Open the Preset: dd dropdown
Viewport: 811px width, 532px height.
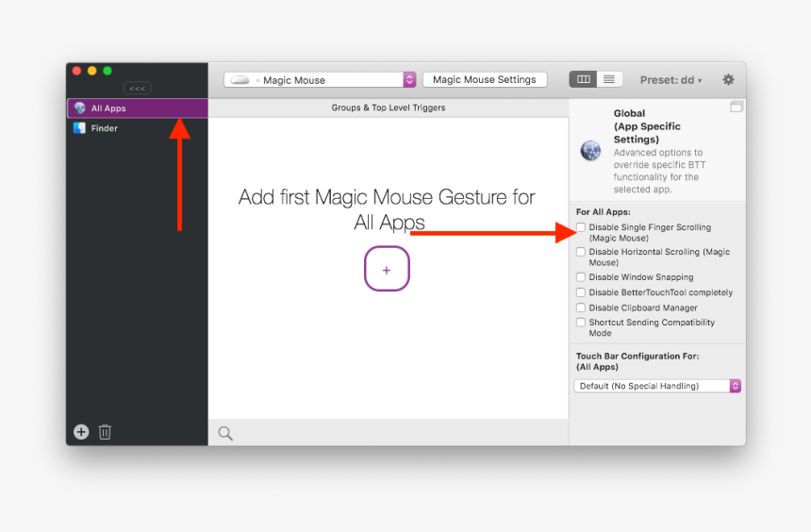click(x=670, y=80)
